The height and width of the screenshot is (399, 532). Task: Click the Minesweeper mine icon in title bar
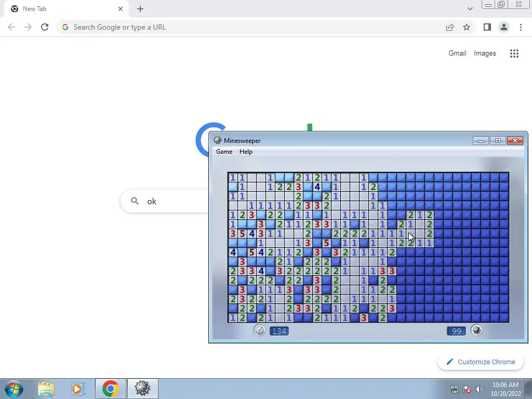218,140
